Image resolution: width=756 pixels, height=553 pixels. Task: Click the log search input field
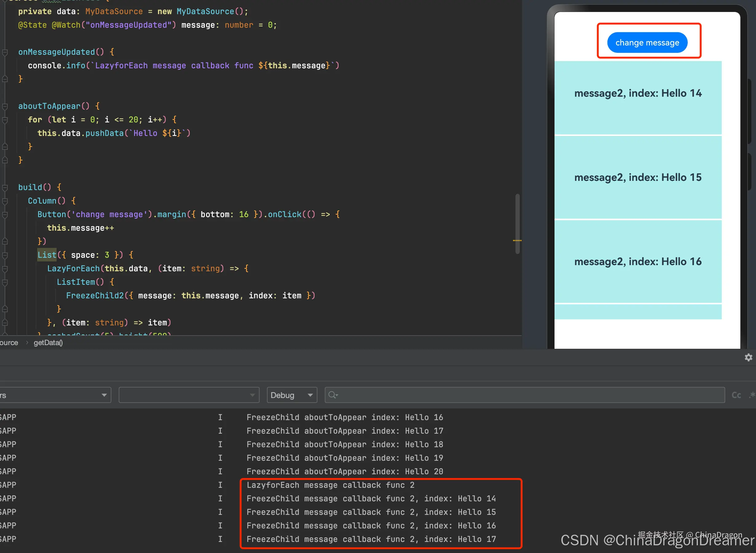[x=525, y=395]
